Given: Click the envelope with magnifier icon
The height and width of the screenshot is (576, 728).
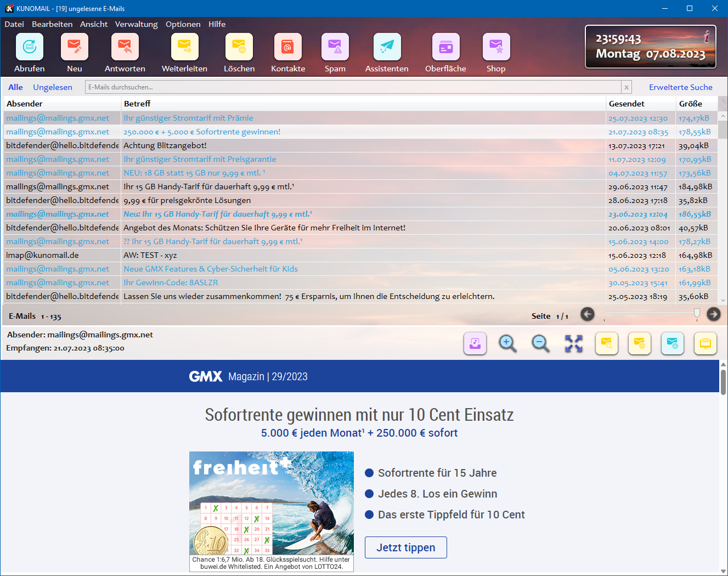Looking at the screenshot, I should point(607,344).
